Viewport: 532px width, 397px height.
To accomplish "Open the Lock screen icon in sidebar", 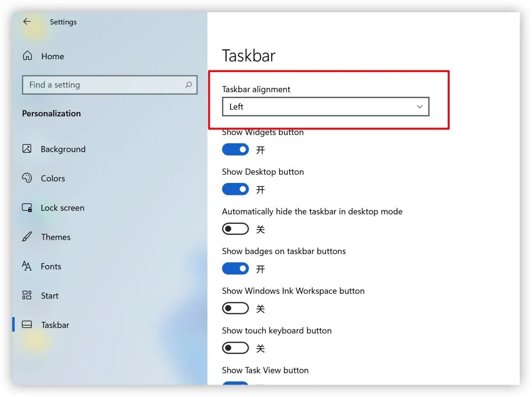I will (x=27, y=208).
